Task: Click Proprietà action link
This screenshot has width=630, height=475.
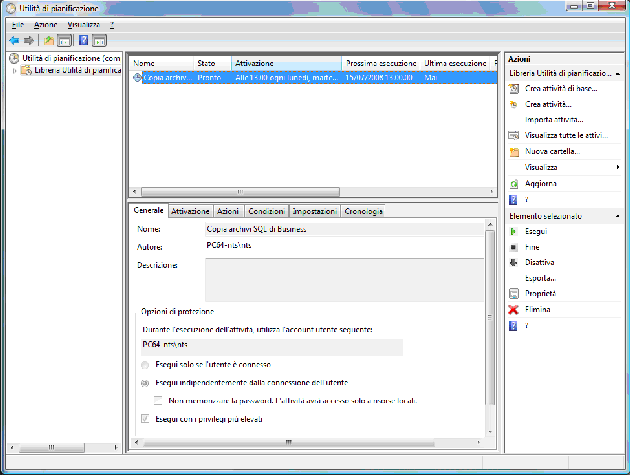Action: [540, 294]
